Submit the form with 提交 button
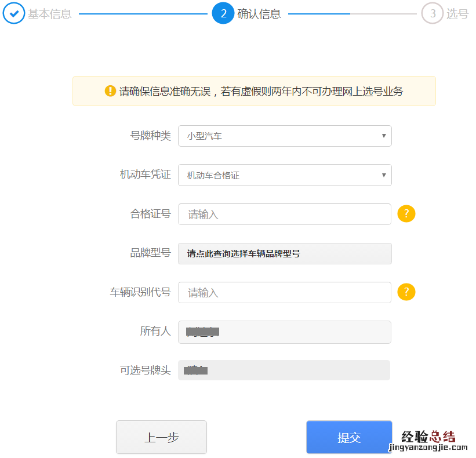The height and width of the screenshot is (458, 476). click(x=349, y=437)
